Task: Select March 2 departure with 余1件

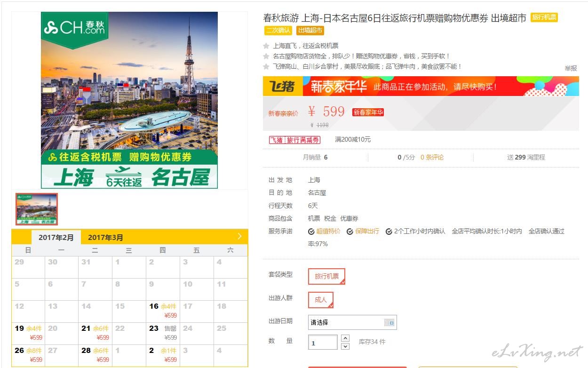Action: coord(163,355)
